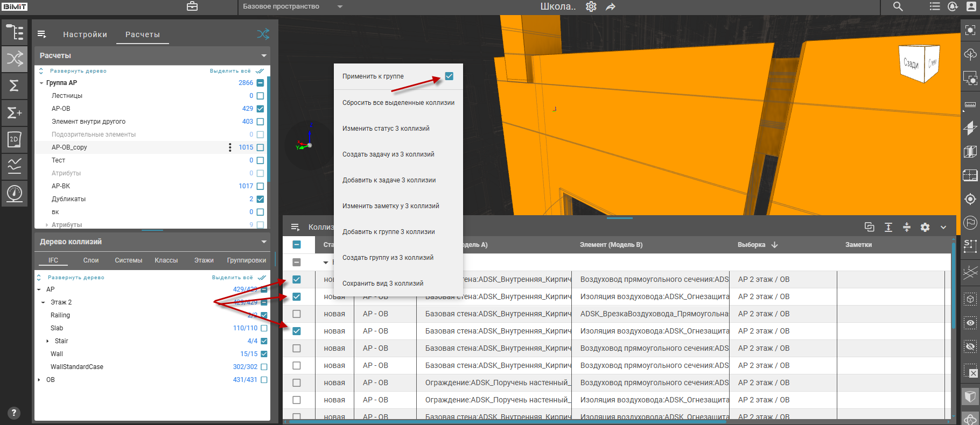Image resolution: width=980 pixels, height=425 pixels.
Task: Check the Slab element checkbox
Action: (264, 328)
